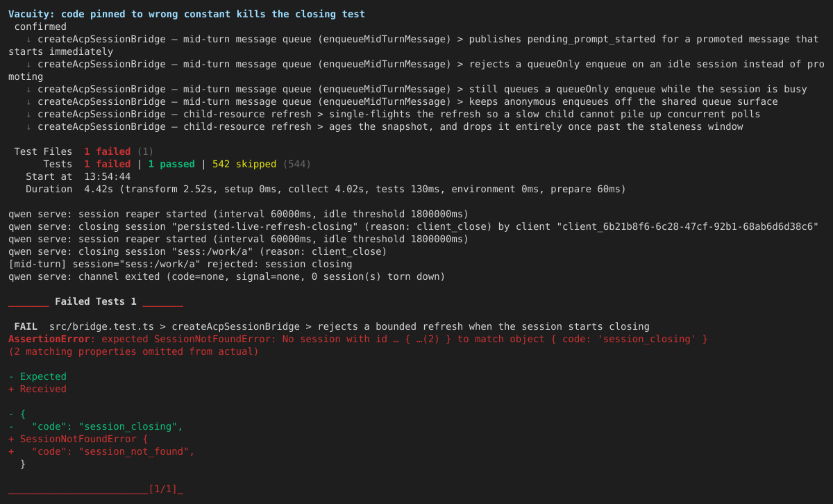Click the 'Failed Tests 1' section header
This screenshot has height=504, width=833.
click(96, 301)
